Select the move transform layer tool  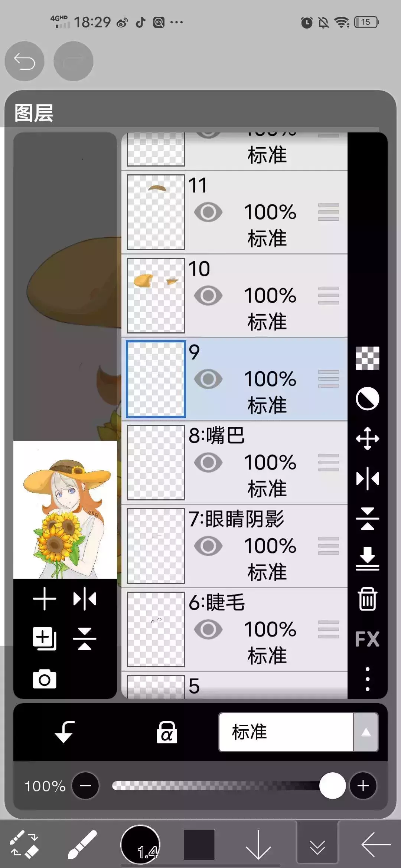367,438
